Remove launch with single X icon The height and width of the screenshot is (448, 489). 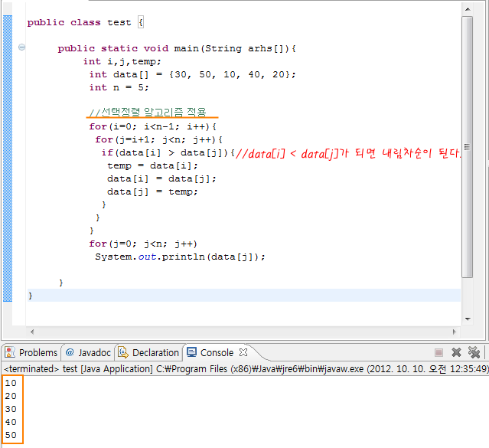point(456,353)
